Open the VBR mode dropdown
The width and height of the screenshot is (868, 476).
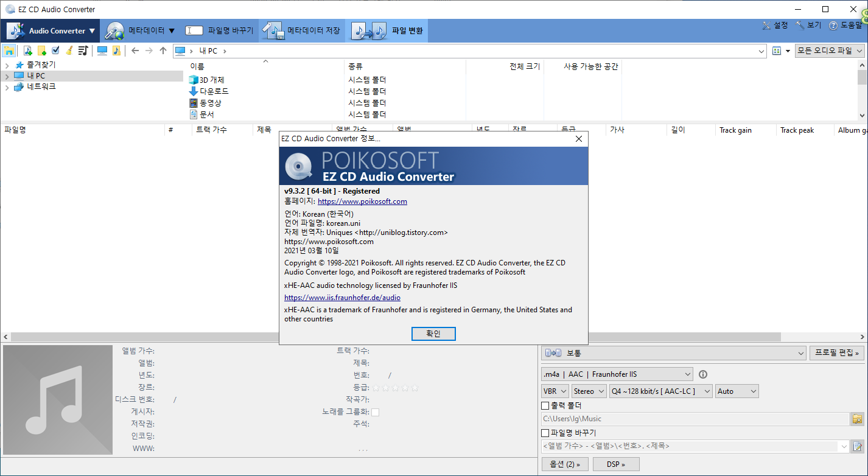555,391
